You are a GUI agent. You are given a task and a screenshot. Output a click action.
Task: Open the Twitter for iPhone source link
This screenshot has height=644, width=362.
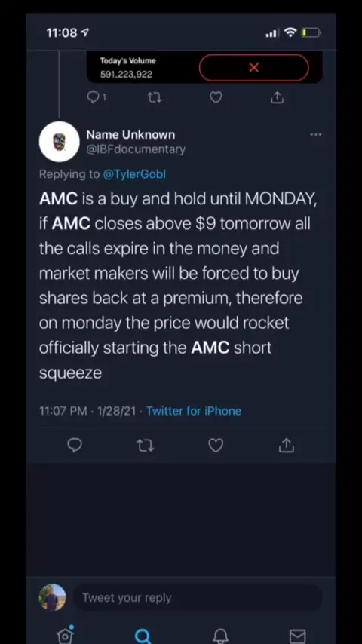click(194, 411)
